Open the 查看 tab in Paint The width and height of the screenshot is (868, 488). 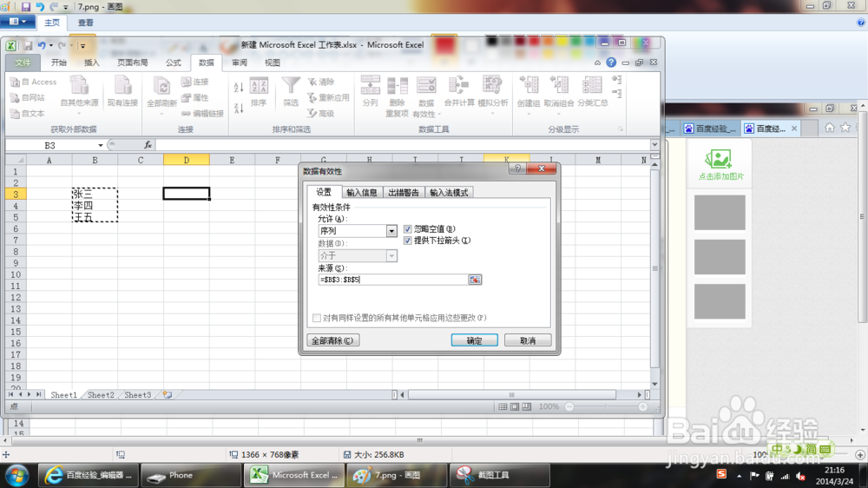coord(85,23)
